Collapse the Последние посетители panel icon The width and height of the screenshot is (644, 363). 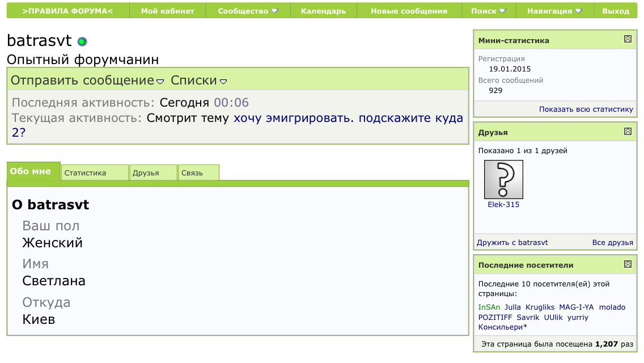coord(628,264)
